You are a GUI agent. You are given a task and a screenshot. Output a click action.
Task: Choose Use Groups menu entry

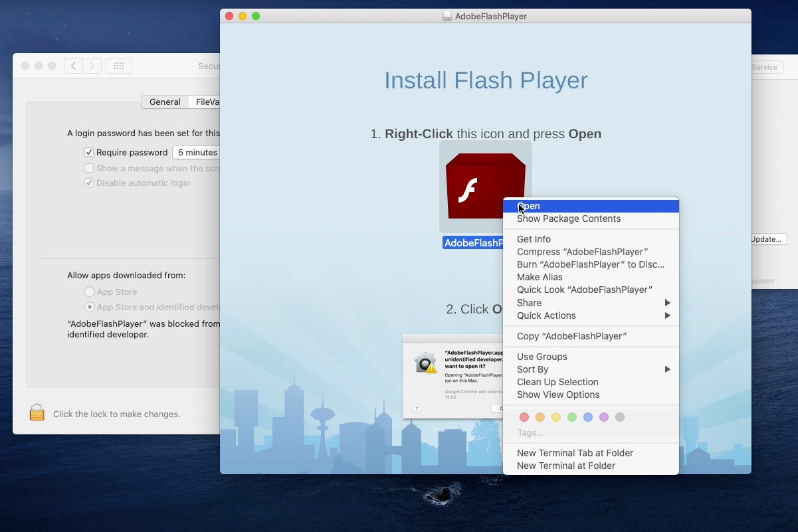(591, 357)
